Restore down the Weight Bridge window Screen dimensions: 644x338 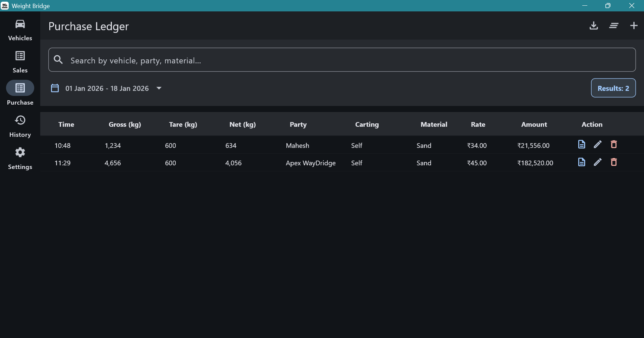(x=608, y=6)
